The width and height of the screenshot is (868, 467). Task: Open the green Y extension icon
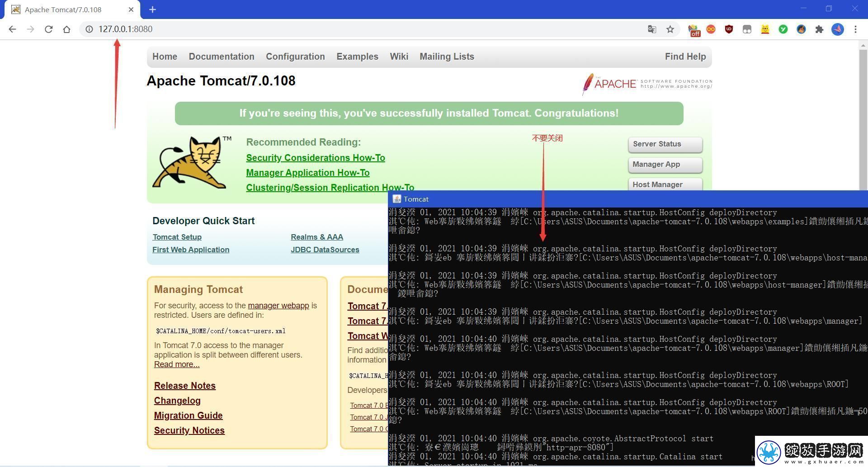point(783,29)
